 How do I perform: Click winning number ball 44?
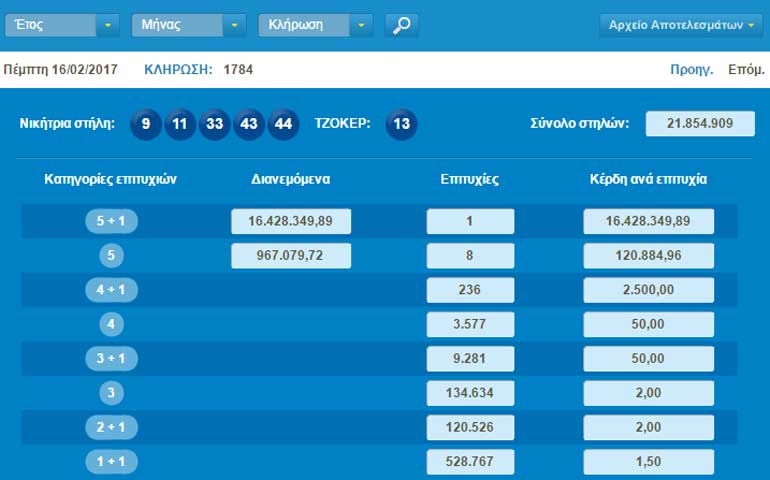point(283,124)
